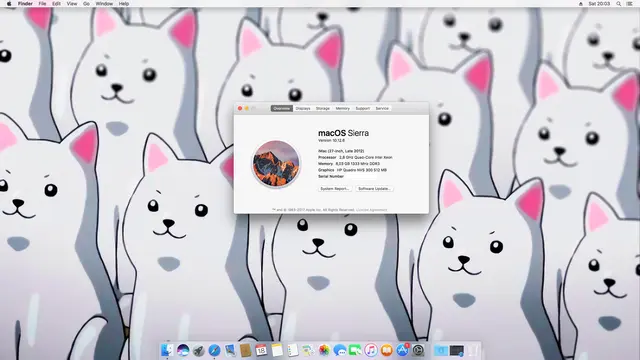Viewport: 640px width, 360px height.
Task: Click the Graphics info line
Action: coord(352,170)
